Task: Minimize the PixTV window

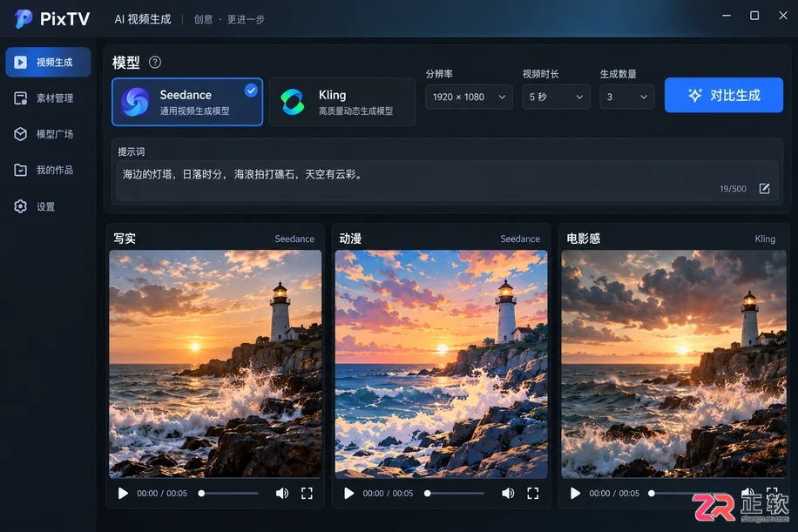Action: (x=727, y=16)
